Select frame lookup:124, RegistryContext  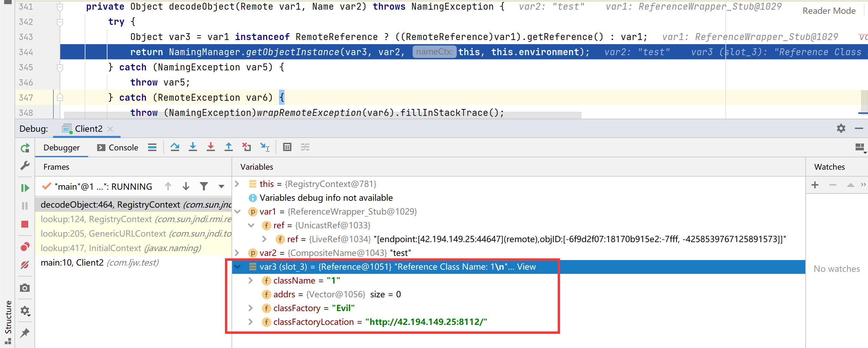point(133,219)
